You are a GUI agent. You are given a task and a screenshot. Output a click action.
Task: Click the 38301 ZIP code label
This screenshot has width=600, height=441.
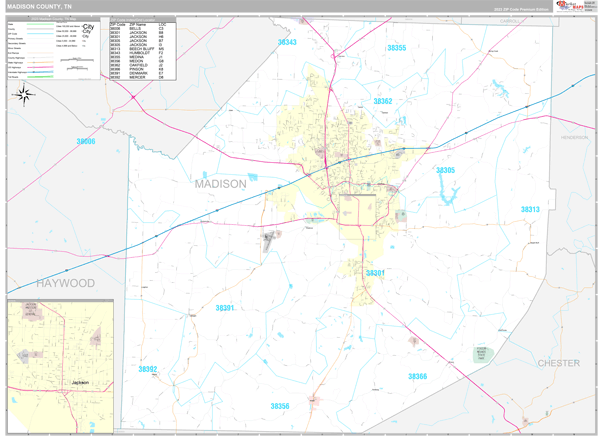(x=375, y=272)
